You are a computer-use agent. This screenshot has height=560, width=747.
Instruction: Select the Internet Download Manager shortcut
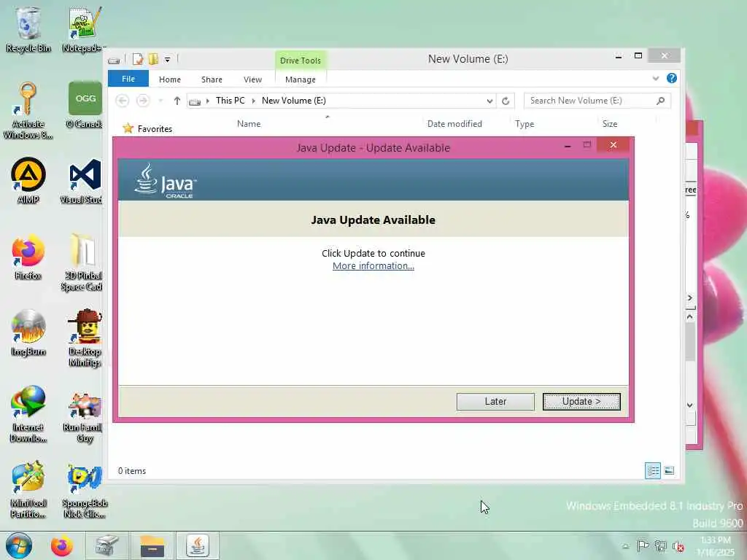pyautogui.click(x=28, y=414)
